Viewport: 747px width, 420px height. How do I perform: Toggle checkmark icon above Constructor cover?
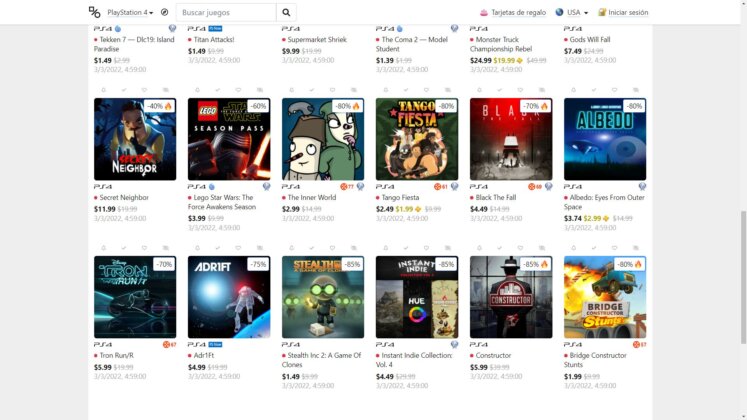coord(500,248)
